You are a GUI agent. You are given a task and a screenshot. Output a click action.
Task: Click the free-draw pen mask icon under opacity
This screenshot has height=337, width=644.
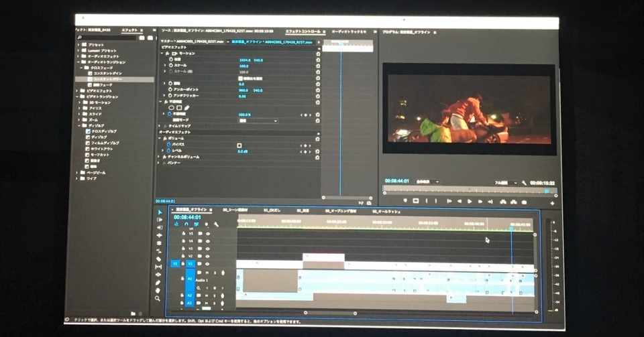pyautogui.click(x=187, y=107)
